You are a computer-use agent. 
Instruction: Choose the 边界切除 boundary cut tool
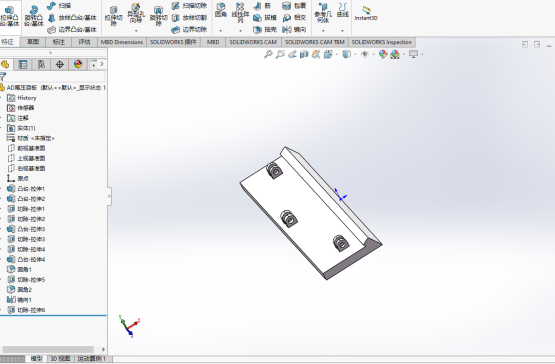point(189,29)
